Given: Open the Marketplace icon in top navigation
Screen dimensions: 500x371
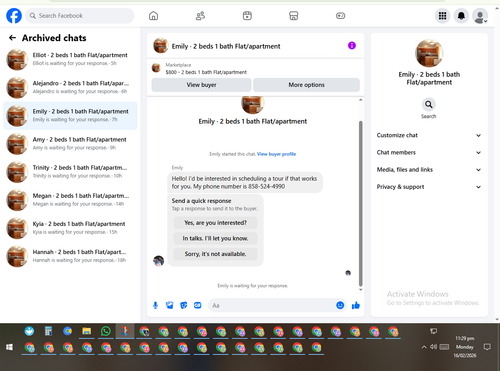Looking at the screenshot, I should tap(294, 16).
